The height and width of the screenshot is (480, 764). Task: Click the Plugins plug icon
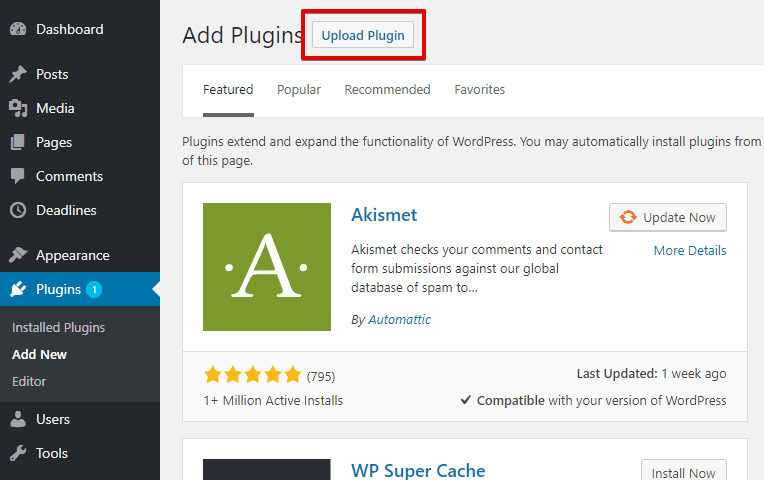[18, 291]
